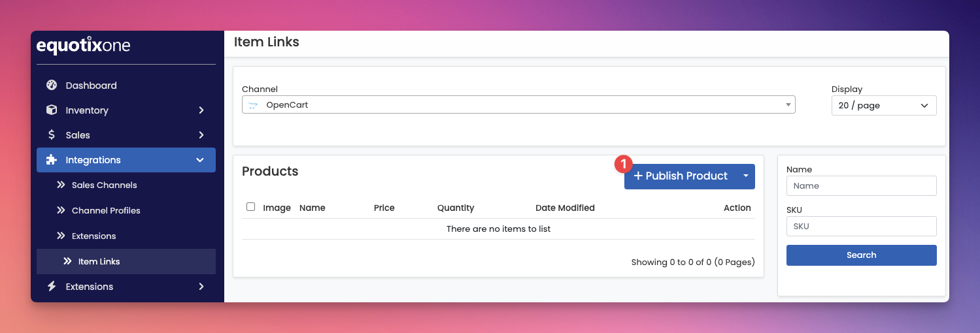Click the equotixone logo

click(83, 46)
